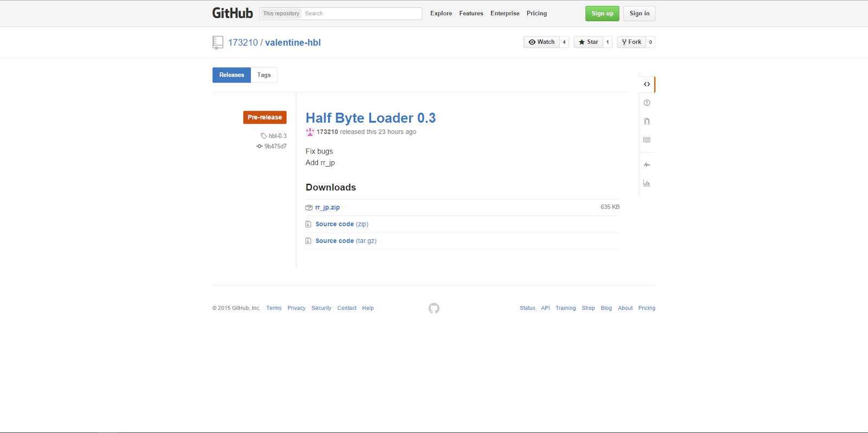This screenshot has height=433, width=868.
Task: Open Pricing in the footer
Action: [647, 308]
